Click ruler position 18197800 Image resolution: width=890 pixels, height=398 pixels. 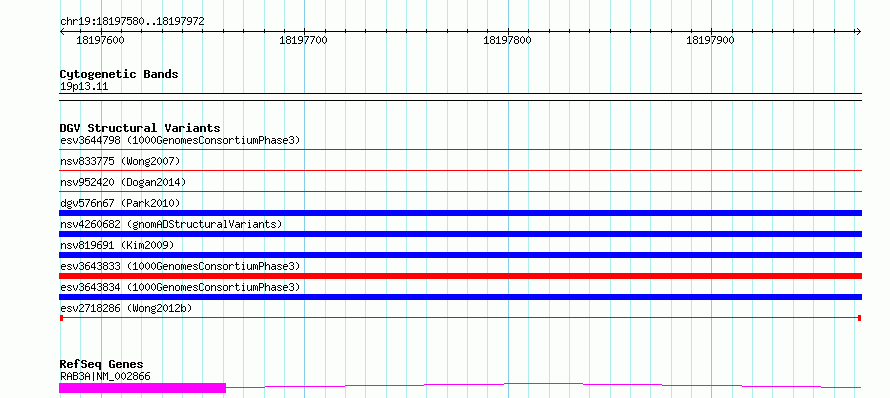[x=507, y=41]
